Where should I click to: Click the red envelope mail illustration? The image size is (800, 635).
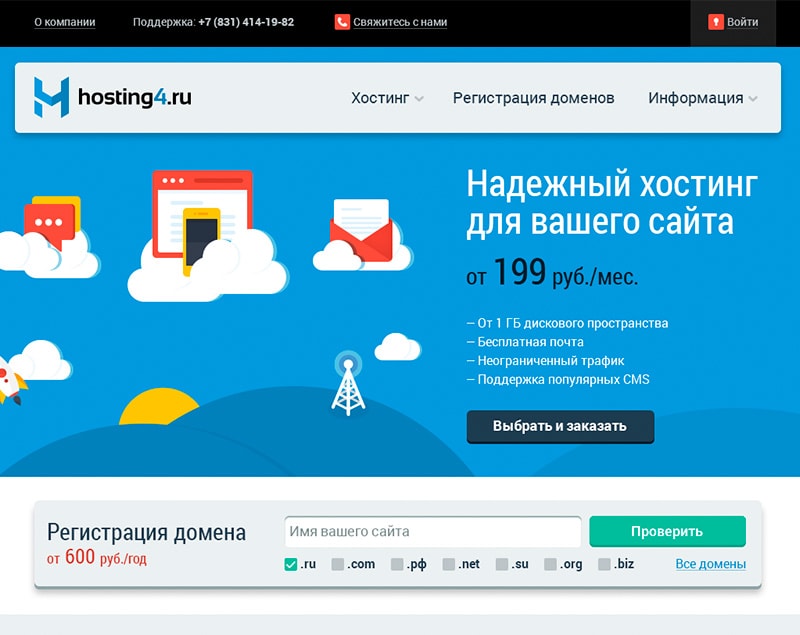[x=361, y=230]
